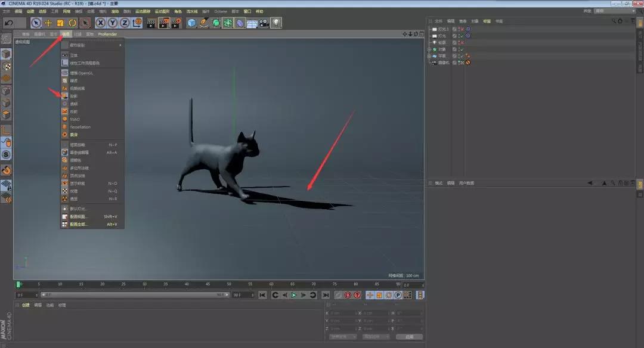Open the ProRender viewport menu

108,34
